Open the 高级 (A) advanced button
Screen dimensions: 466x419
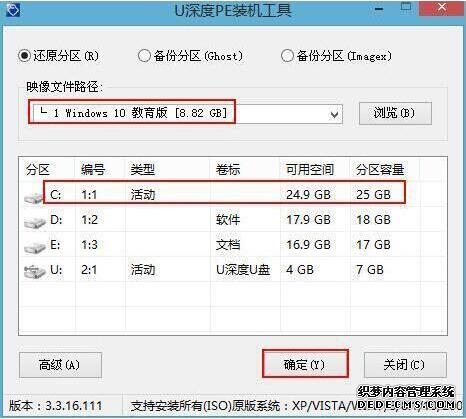pos(60,365)
